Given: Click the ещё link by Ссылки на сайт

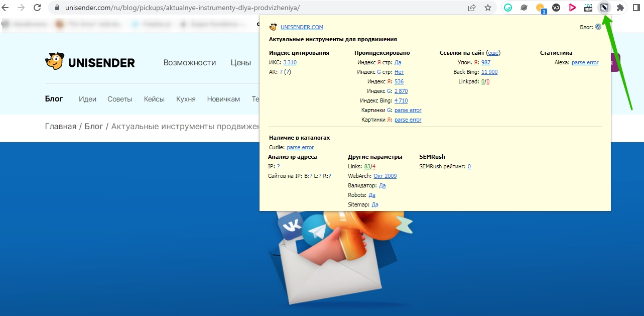Looking at the screenshot, I should click(493, 53).
